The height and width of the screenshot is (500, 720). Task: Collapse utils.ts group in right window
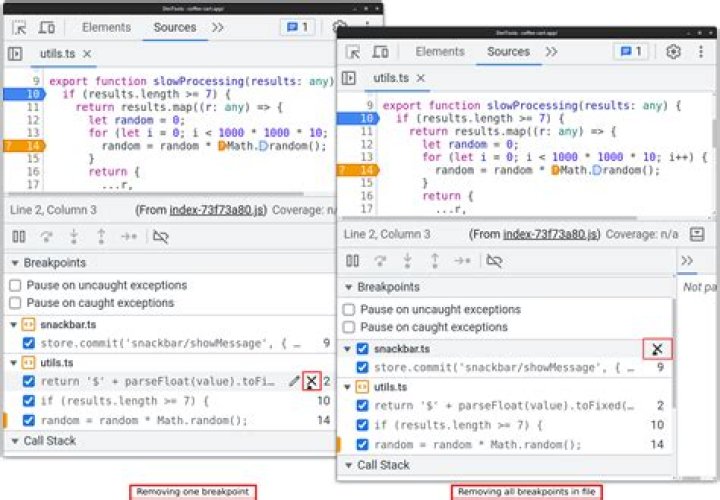[x=348, y=388]
